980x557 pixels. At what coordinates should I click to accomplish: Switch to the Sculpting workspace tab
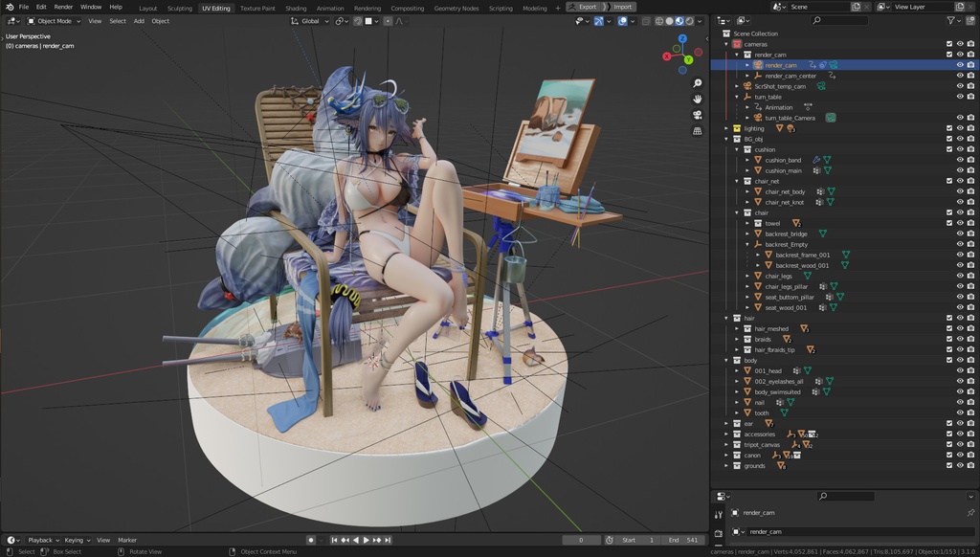tap(180, 8)
